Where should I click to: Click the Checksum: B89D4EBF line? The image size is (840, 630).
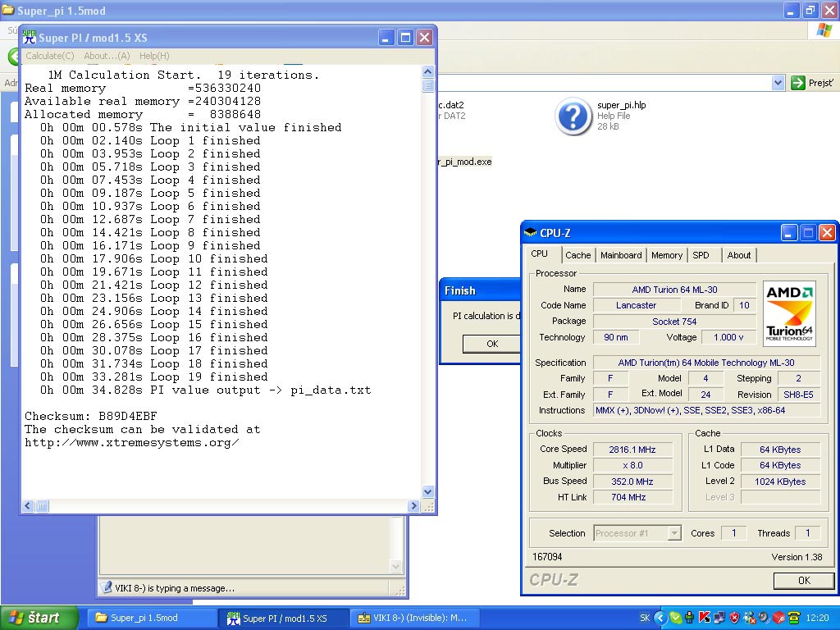click(91, 416)
